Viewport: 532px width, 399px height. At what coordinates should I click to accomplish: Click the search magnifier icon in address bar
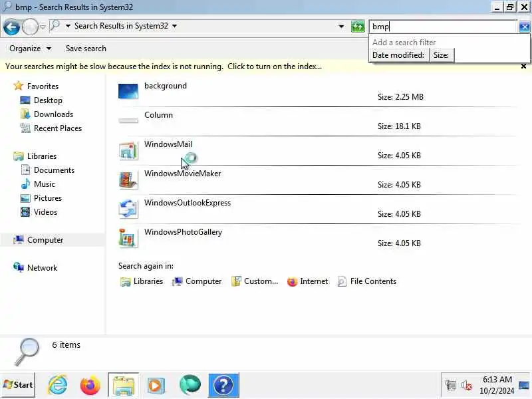coord(55,26)
